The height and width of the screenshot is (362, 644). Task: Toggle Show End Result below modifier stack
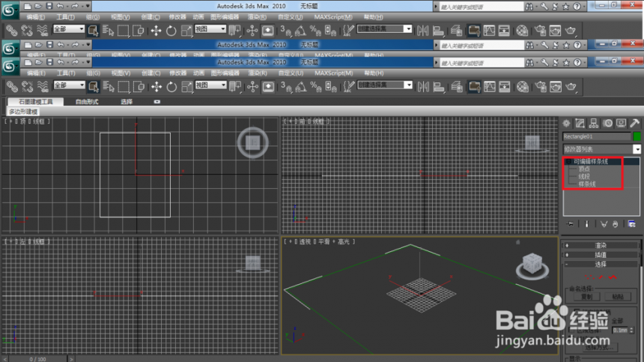[x=586, y=224]
